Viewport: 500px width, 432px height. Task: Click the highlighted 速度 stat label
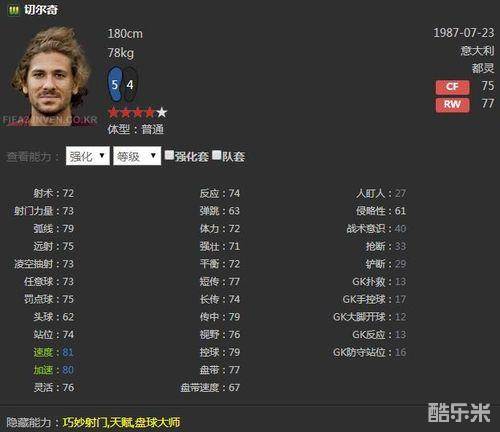point(43,352)
